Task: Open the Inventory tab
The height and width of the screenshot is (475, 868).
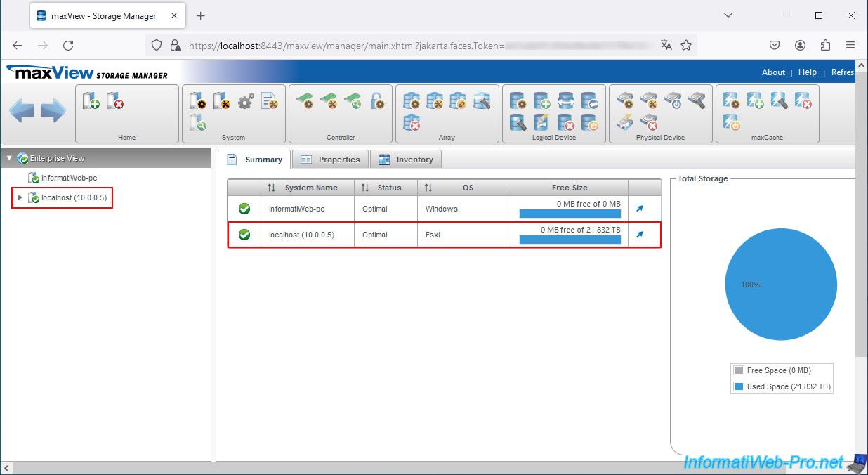Action: point(406,160)
